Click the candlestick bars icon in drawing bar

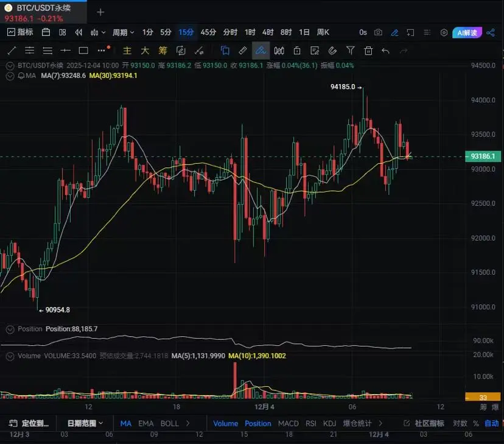click(279, 51)
